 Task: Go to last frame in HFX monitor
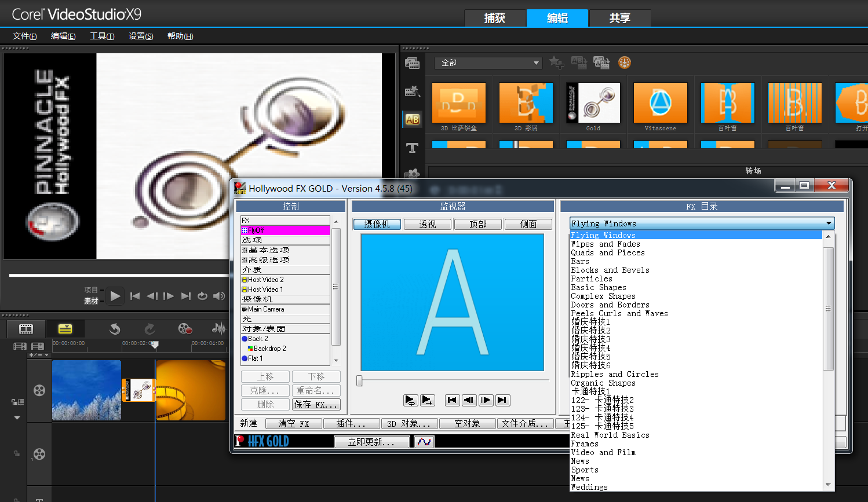point(502,400)
